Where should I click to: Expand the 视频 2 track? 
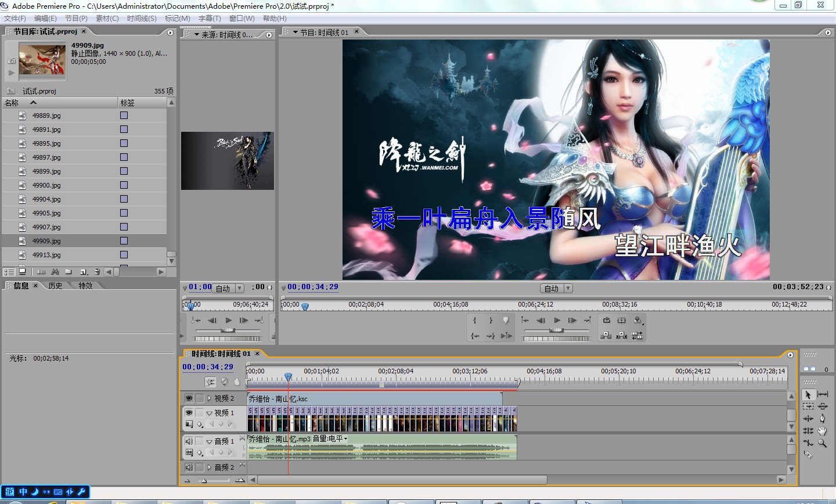pos(209,398)
